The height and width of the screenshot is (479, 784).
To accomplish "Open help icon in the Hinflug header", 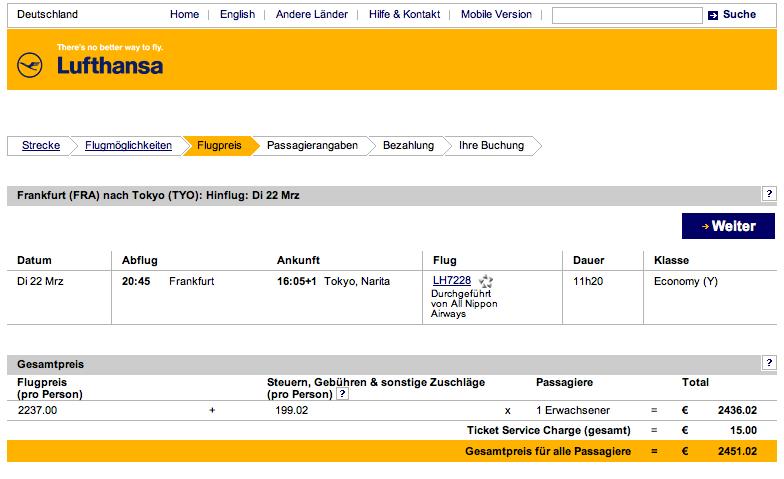I will (769, 195).
